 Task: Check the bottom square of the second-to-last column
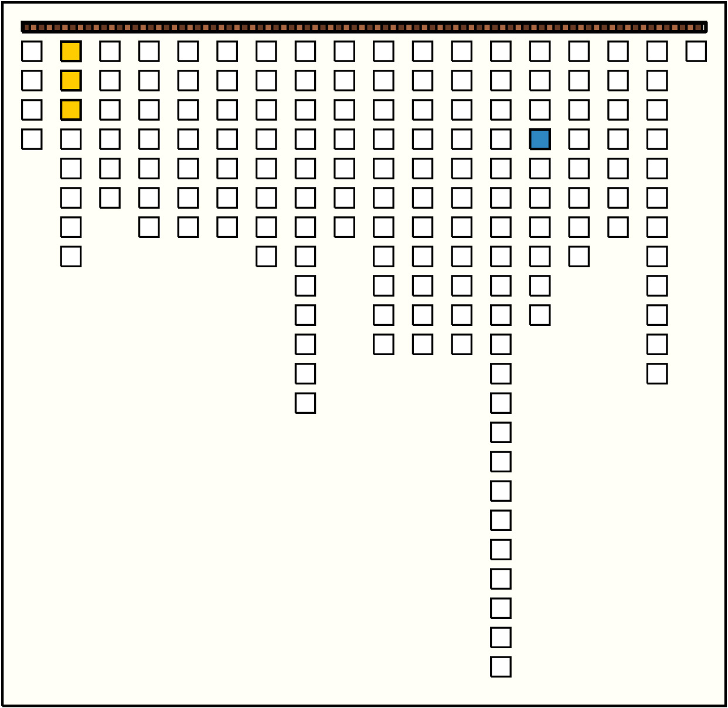click(x=657, y=374)
